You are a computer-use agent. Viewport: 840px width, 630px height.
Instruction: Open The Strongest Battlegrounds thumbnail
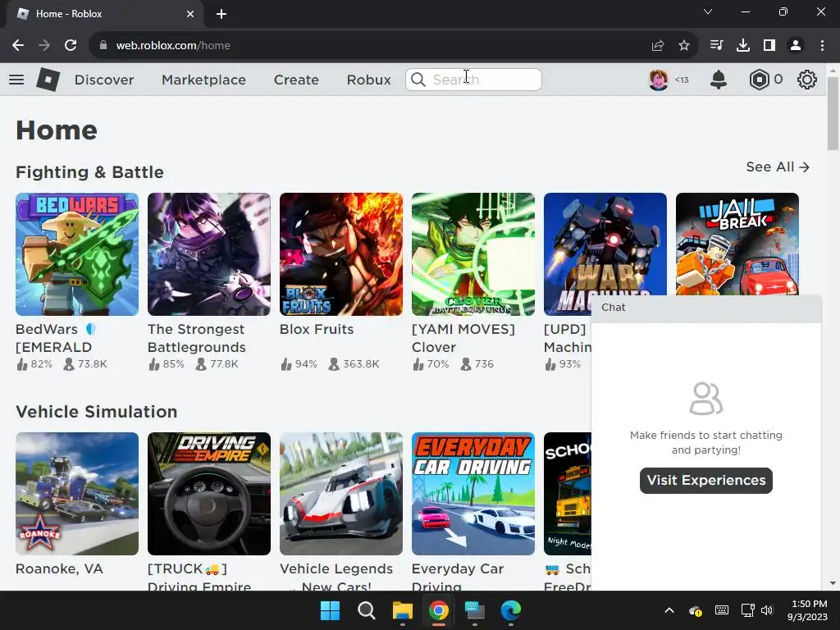click(x=209, y=254)
